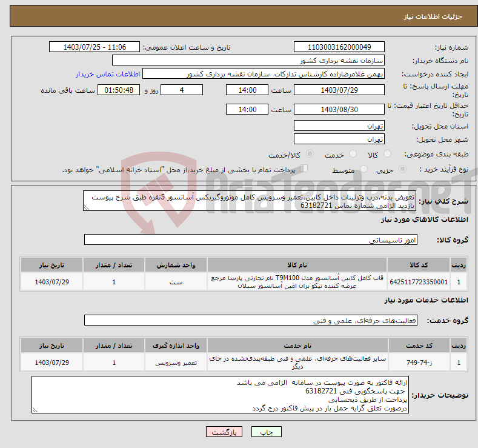The width and height of the screenshot is (478, 448).
Task: Click the general need description text area
Action: coord(250,201)
